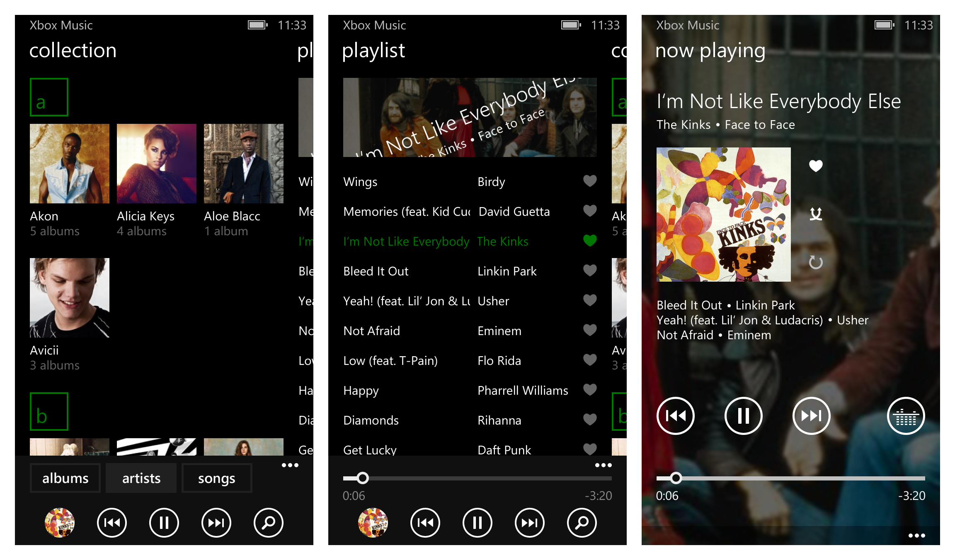Tap large pause button on now playing screen
This screenshot has height=560, width=955.
(x=744, y=416)
